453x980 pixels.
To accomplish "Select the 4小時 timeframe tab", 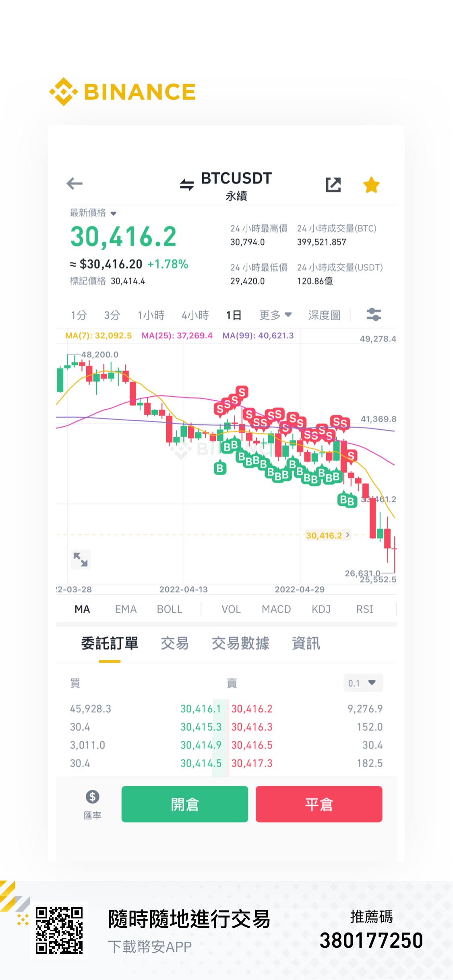I will 195,315.
